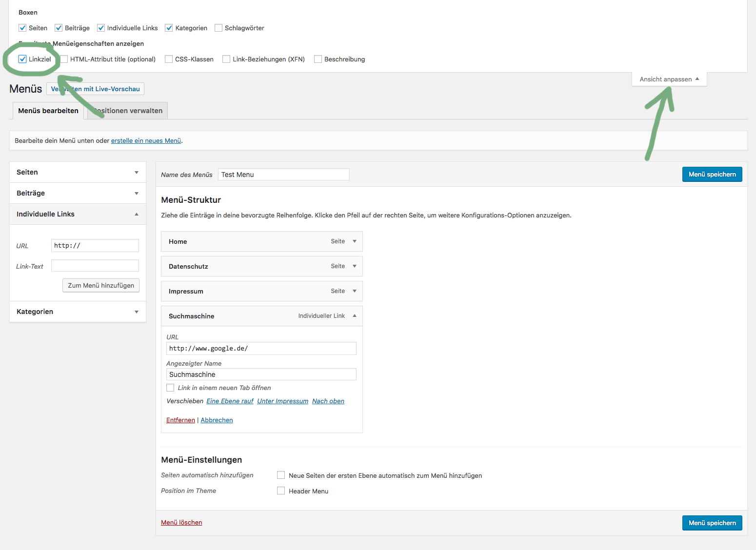Enable auto-adding new first-level pages
The width and height of the screenshot is (756, 550).
(x=281, y=475)
